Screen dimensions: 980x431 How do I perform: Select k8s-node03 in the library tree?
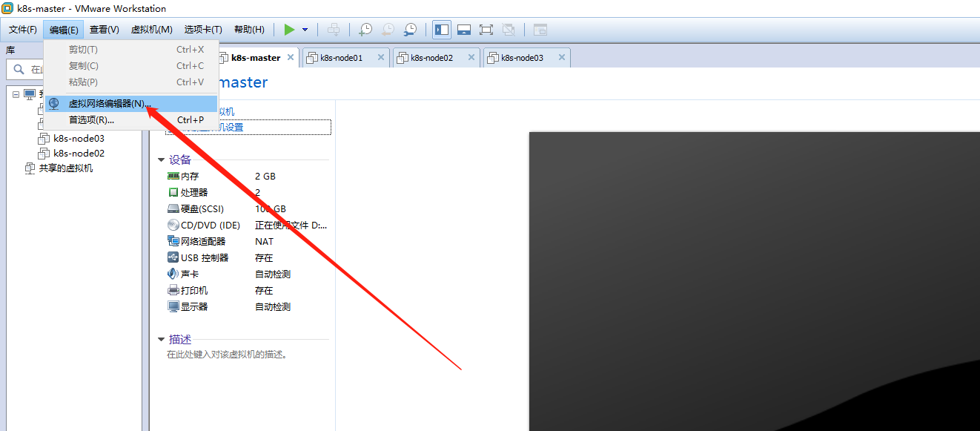pos(79,138)
